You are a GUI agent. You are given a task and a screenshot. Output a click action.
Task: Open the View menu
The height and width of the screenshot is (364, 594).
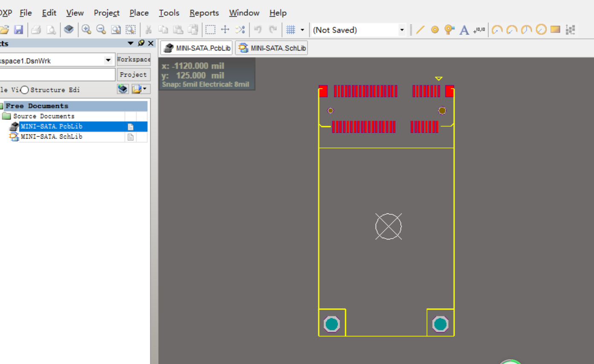pyautogui.click(x=75, y=13)
